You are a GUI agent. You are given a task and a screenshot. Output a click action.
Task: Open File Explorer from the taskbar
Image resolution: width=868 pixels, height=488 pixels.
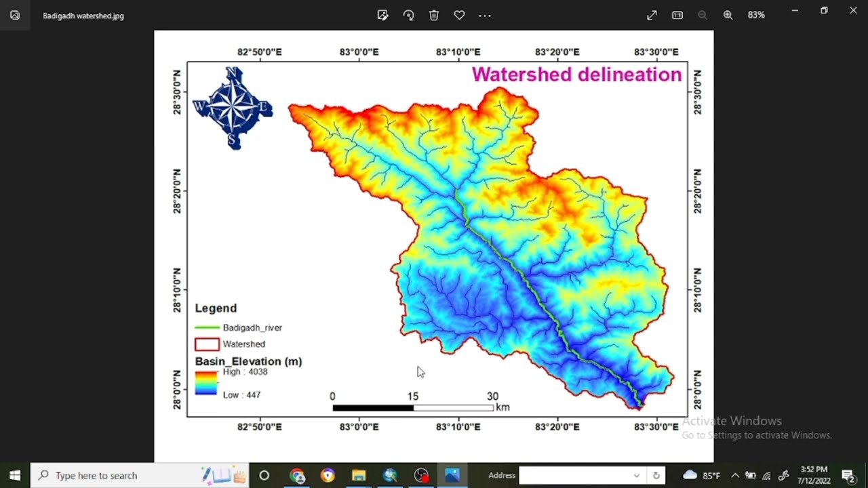coord(359,475)
